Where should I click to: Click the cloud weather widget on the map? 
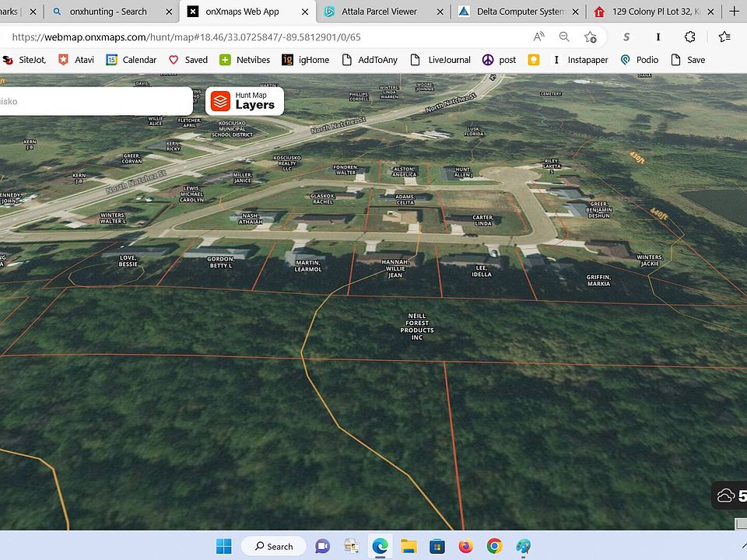tap(728, 495)
